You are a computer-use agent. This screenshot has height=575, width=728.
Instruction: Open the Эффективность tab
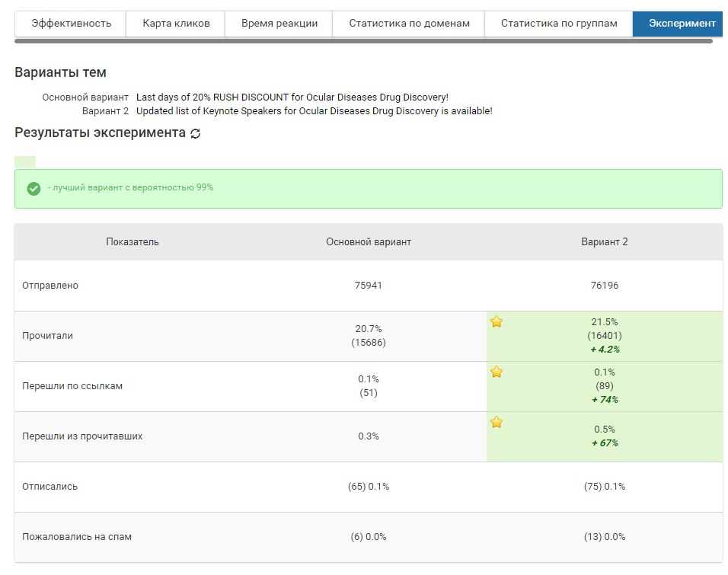pos(71,24)
